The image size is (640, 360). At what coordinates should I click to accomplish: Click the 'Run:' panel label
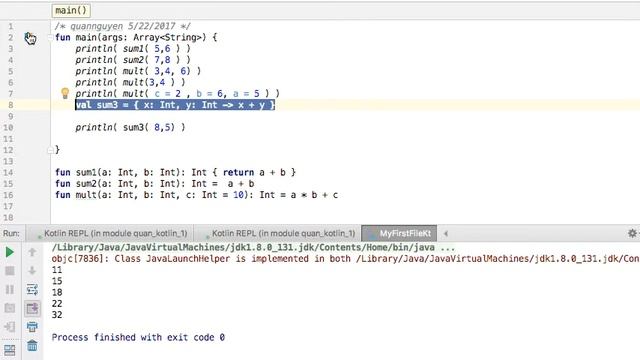(x=11, y=233)
